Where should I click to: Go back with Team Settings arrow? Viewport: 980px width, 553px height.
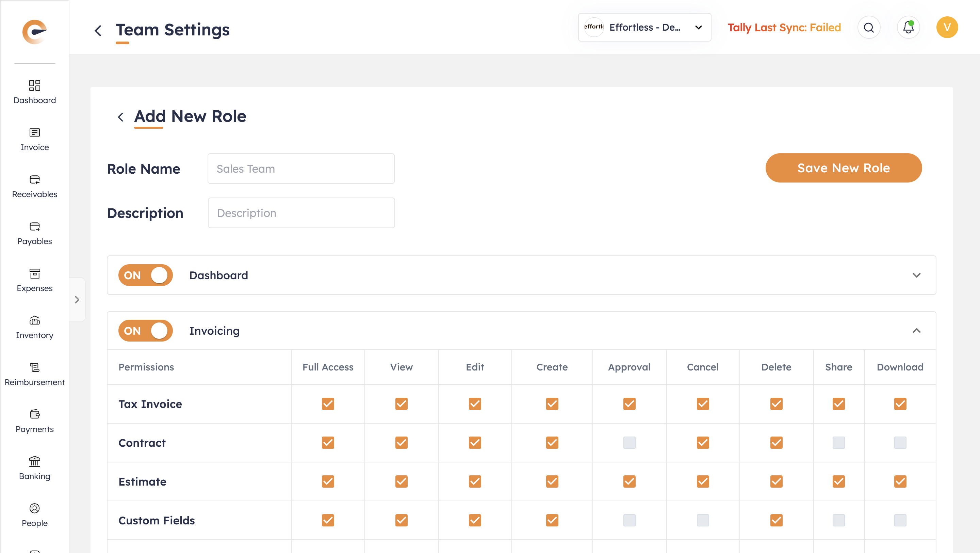click(x=98, y=30)
